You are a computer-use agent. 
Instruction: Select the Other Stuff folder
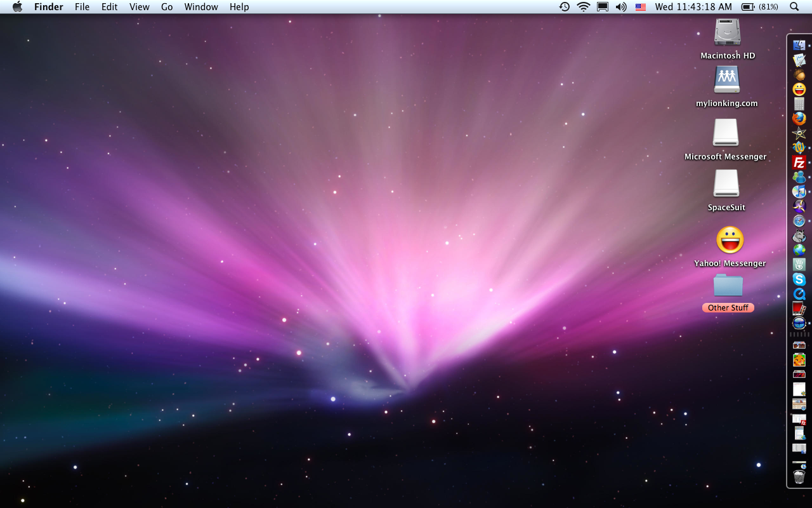[x=728, y=286]
